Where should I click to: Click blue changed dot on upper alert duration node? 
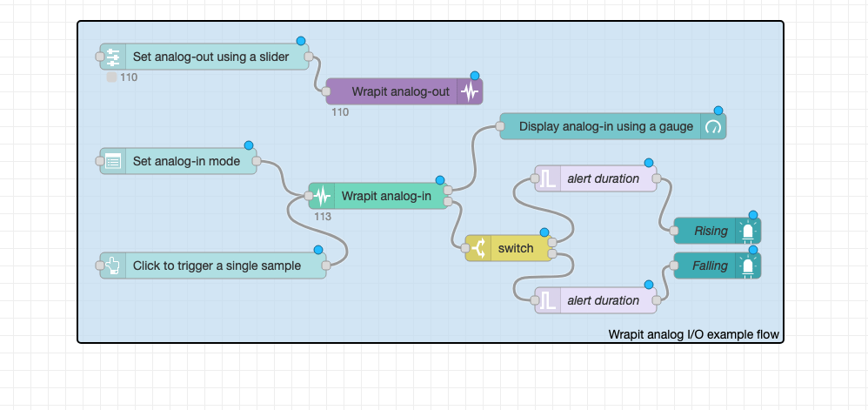[x=648, y=163]
